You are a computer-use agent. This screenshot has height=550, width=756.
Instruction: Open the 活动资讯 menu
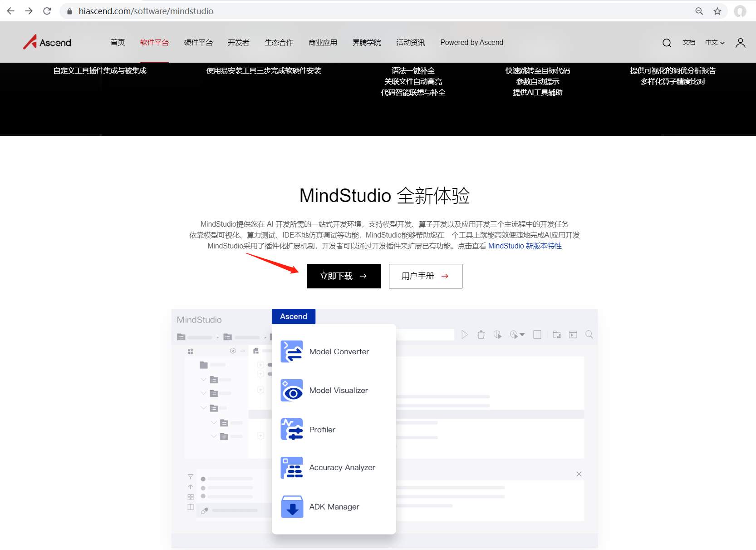tap(411, 42)
